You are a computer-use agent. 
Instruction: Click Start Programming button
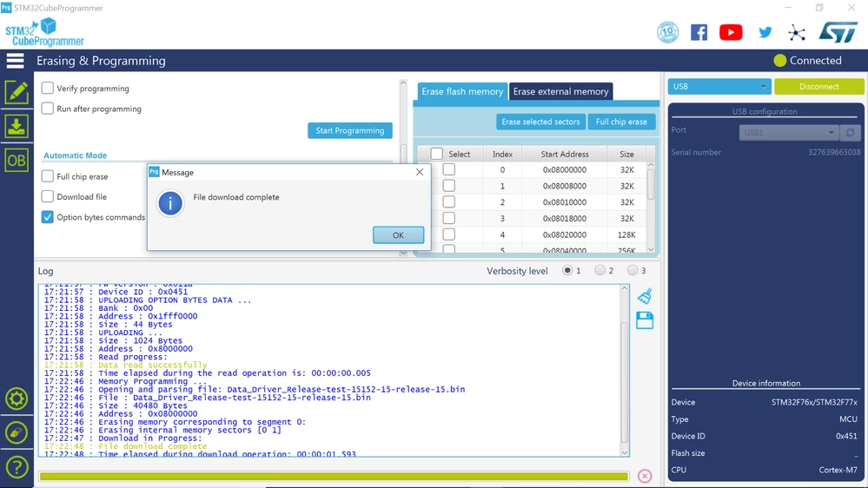tap(350, 130)
